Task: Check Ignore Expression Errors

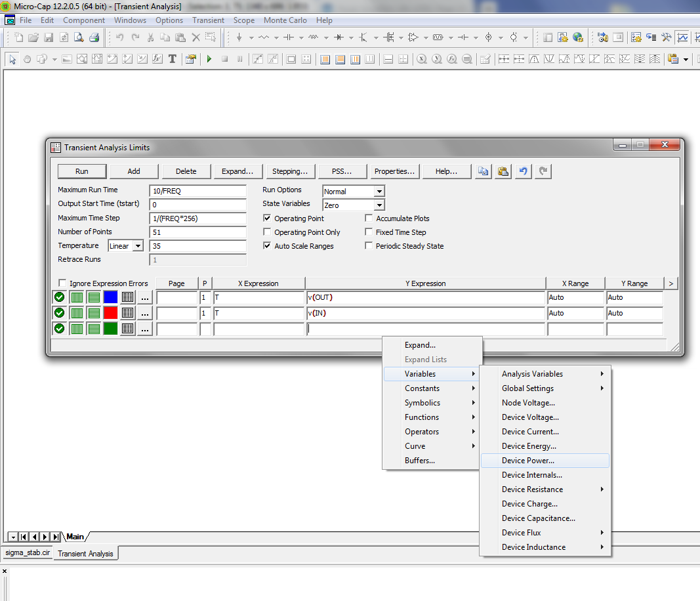Action: (62, 283)
